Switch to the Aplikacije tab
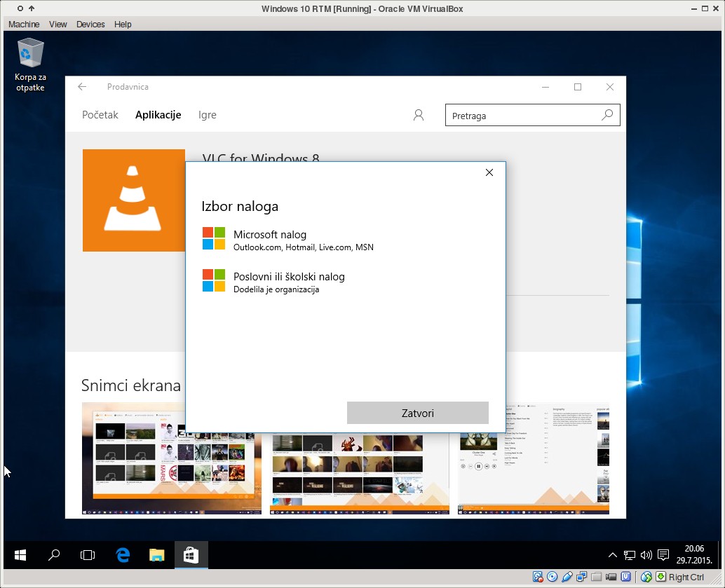The image size is (725, 588). point(158,115)
